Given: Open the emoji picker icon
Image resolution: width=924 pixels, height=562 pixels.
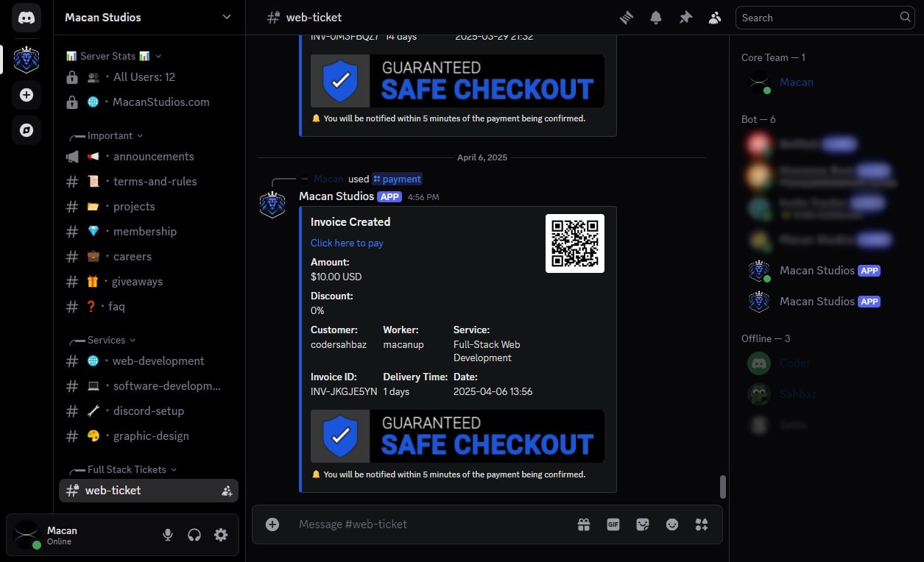Looking at the screenshot, I should click(x=672, y=524).
